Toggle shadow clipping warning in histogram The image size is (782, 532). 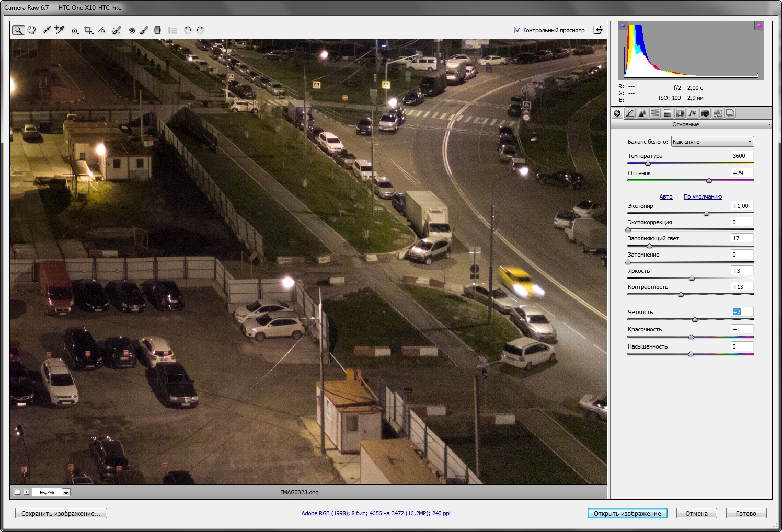[623, 25]
